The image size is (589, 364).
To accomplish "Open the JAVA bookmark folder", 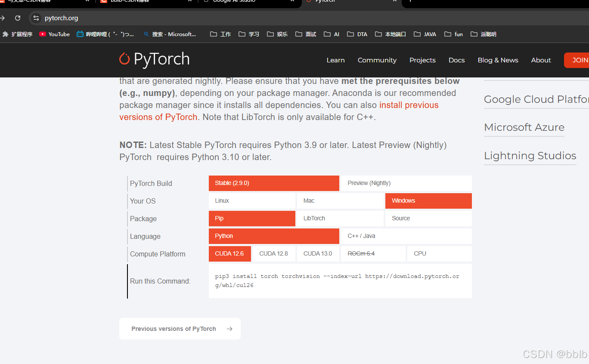I will [x=425, y=34].
